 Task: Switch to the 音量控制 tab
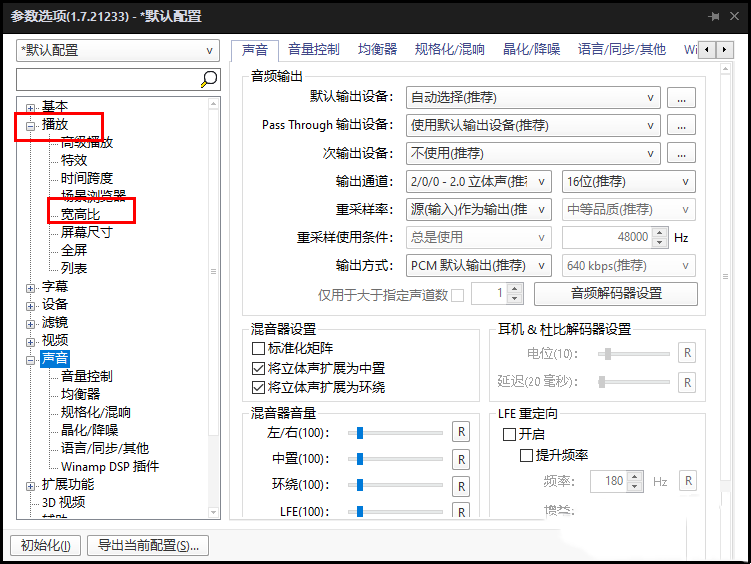(x=314, y=49)
